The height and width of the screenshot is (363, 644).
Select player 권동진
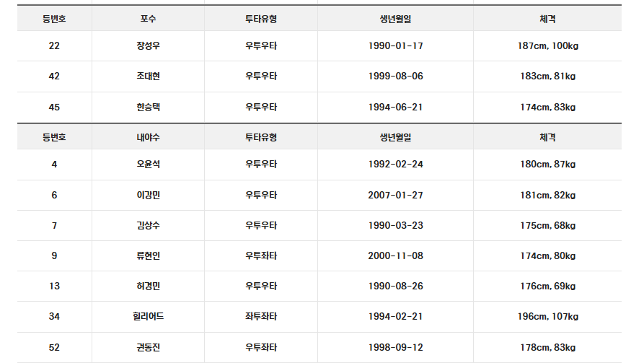(148, 347)
